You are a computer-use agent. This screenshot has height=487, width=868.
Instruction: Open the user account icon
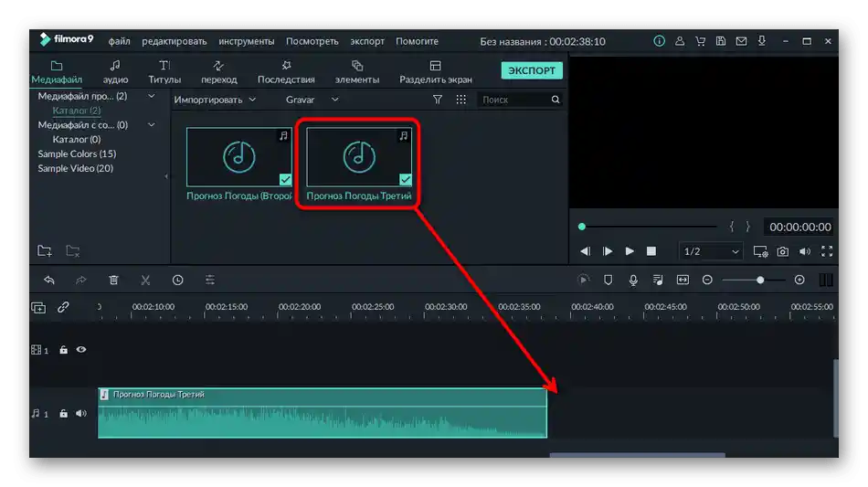click(x=679, y=41)
